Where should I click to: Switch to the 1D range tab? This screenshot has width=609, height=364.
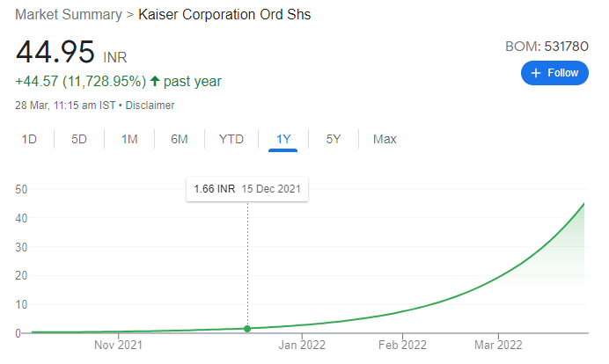[29, 139]
